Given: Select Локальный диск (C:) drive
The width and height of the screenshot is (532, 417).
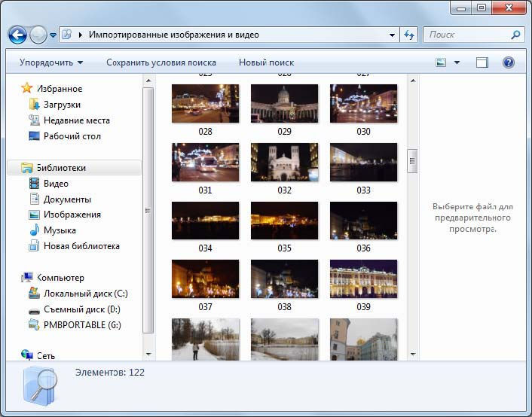Looking at the screenshot, I should (x=85, y=294).
